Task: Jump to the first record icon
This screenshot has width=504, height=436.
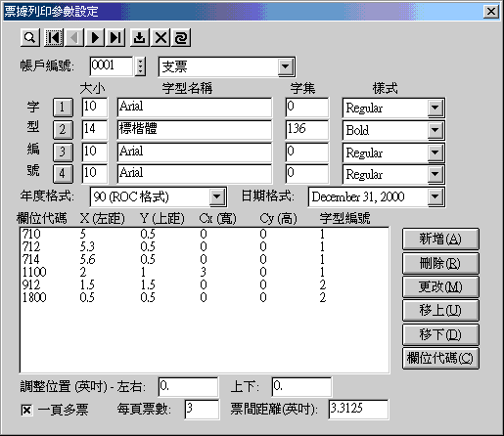Action: click(54, 38)
